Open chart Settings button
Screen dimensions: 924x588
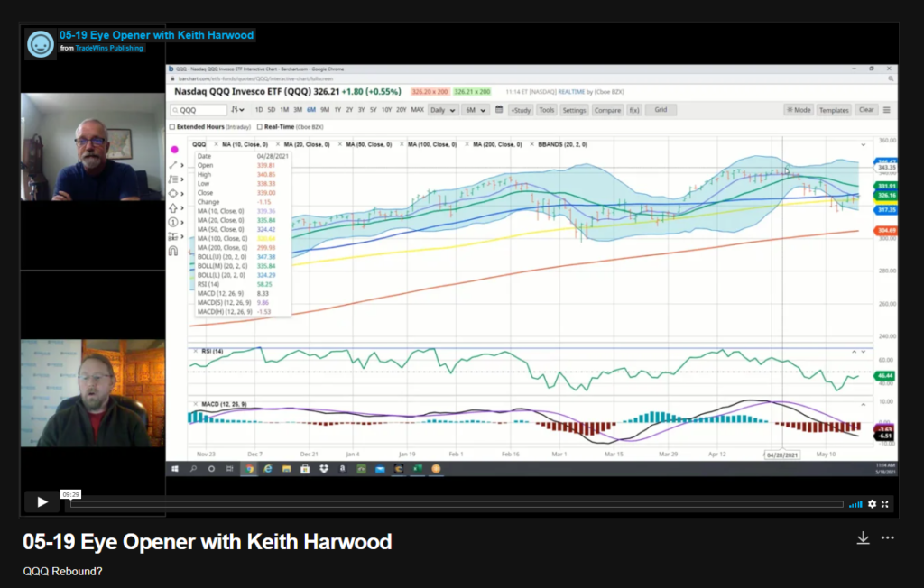573,110
